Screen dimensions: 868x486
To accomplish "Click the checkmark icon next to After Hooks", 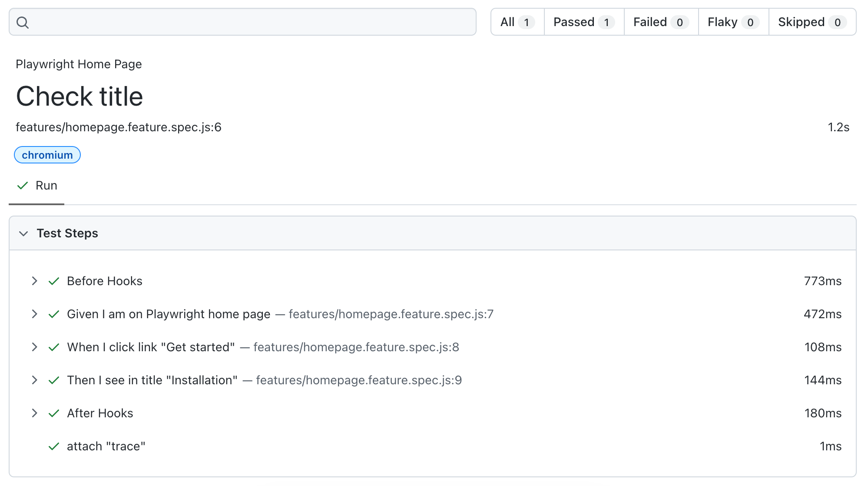I will tap(54, 413).
